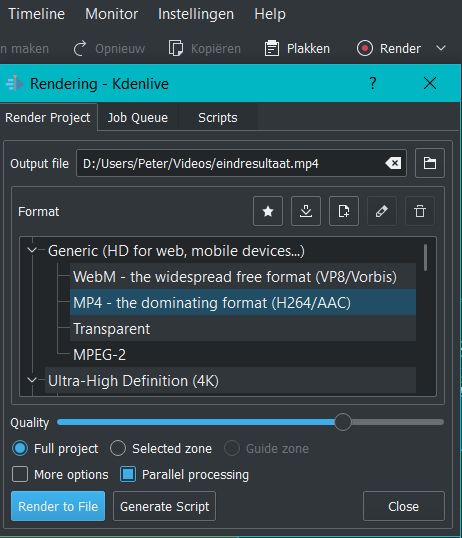The image size is (462, 538).
Task: Click the download new render profiles icon
Action: [x=306, y=211]
